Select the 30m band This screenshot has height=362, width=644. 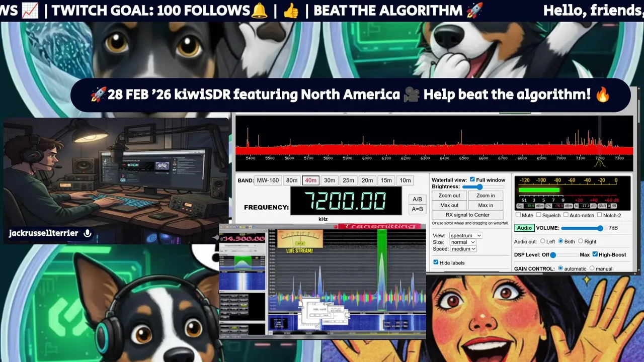pos(330,180)
